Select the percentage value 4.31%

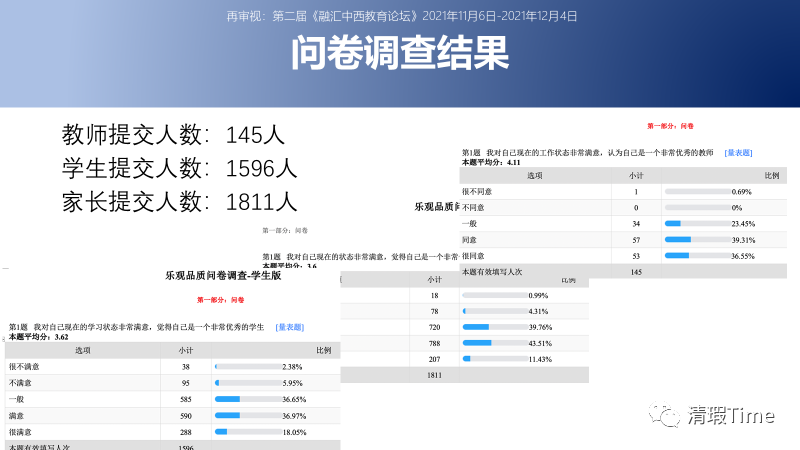[x=538, y=311]
